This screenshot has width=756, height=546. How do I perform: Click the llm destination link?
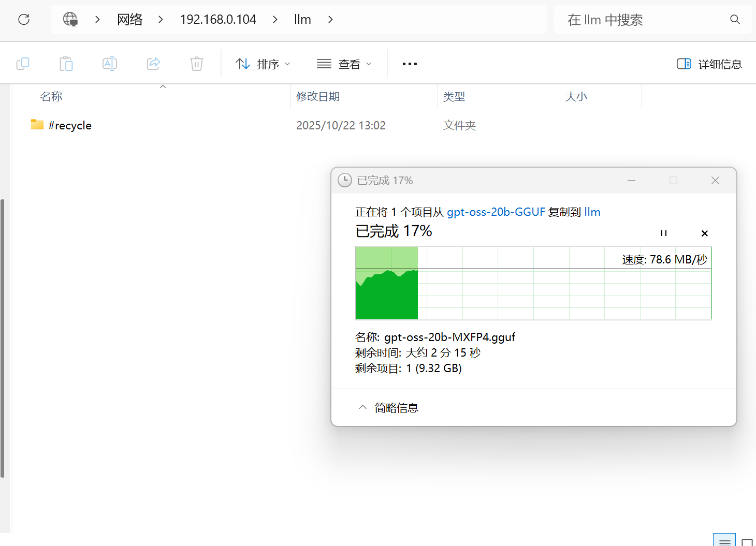592,212
